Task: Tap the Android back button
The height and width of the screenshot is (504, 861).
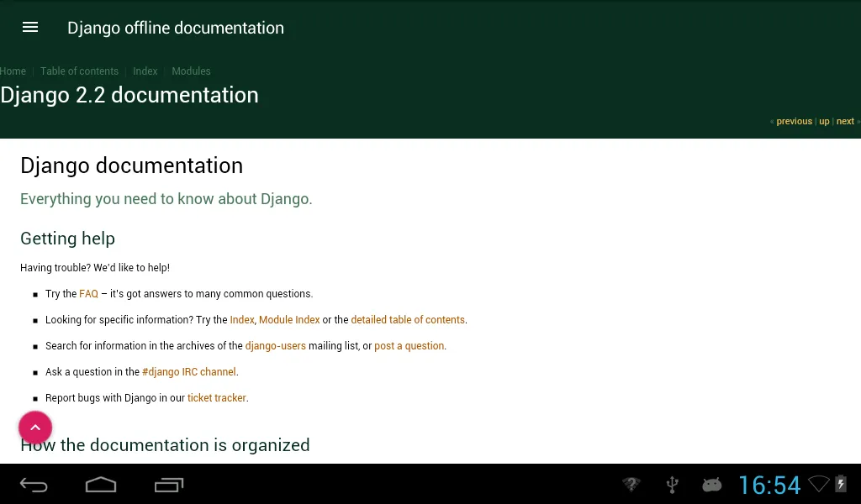Action: [34, 485]
